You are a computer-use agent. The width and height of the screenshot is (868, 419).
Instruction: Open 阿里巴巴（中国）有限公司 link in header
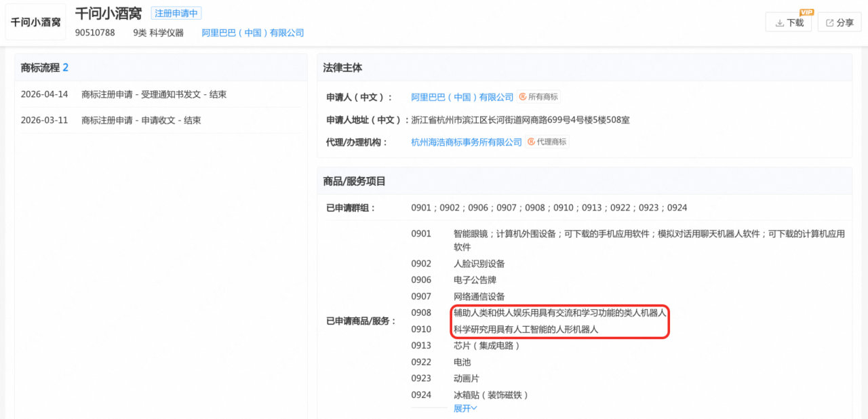(x=253, y=33)
